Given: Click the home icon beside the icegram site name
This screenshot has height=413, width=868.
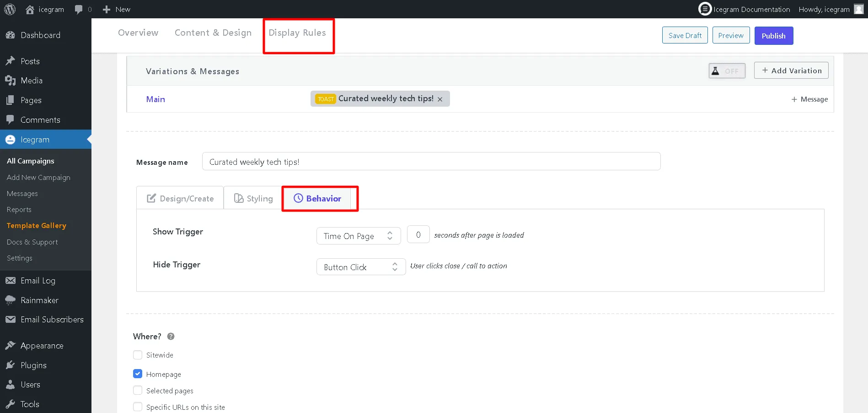Looking at the screenshot, I should (x=30, y=9).
